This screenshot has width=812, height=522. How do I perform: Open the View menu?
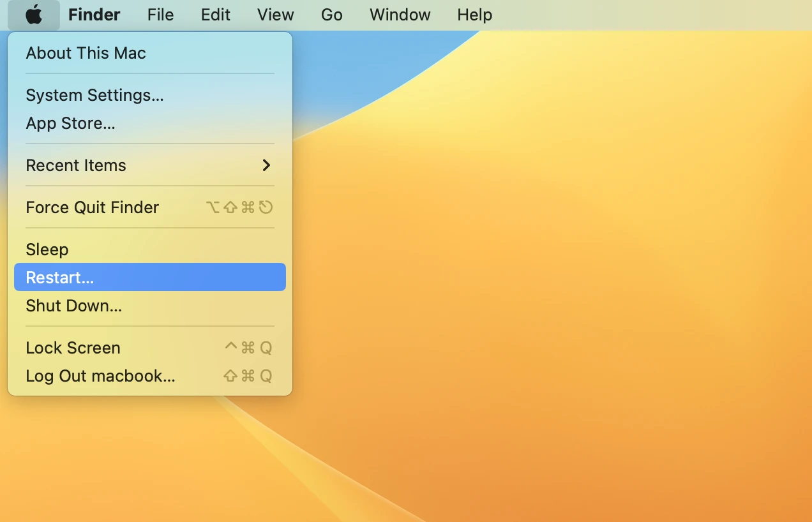[x=275, y=15]
